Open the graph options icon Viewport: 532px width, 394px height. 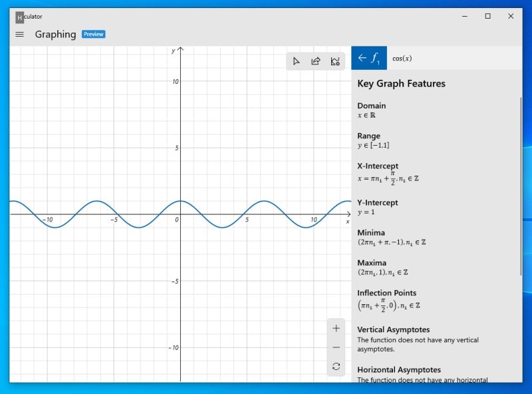(x=335, y=61)
